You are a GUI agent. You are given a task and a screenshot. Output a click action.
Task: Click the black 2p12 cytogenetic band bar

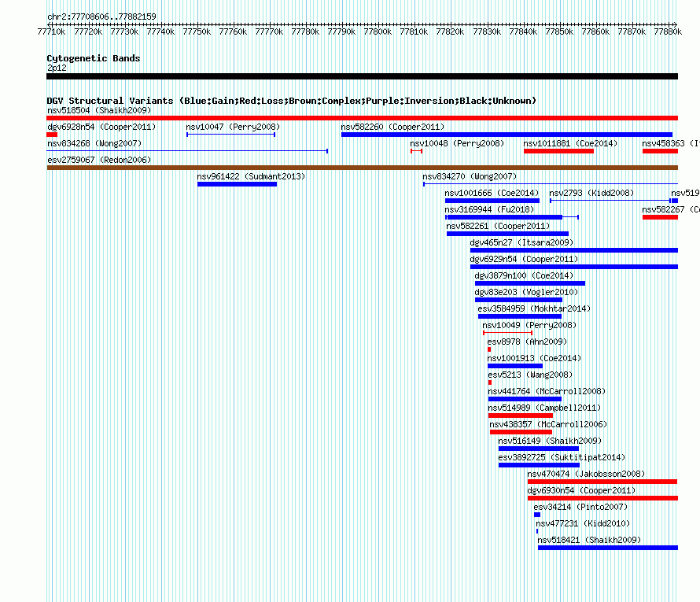362,76
